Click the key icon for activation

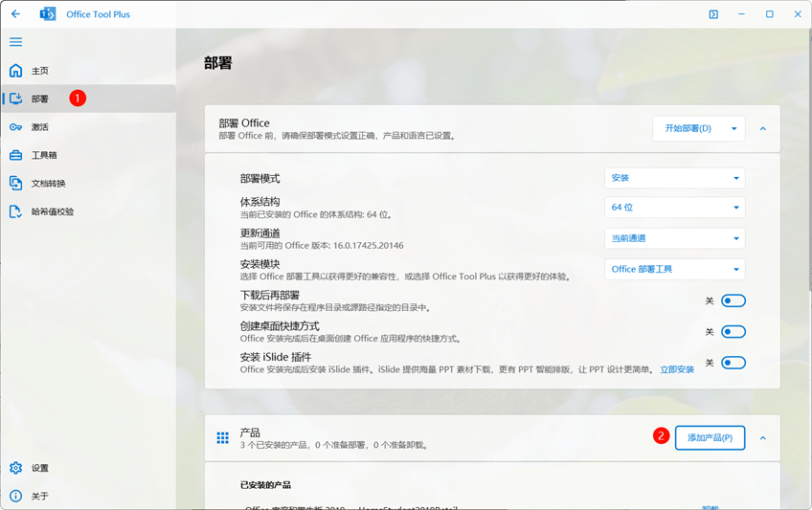16,126
